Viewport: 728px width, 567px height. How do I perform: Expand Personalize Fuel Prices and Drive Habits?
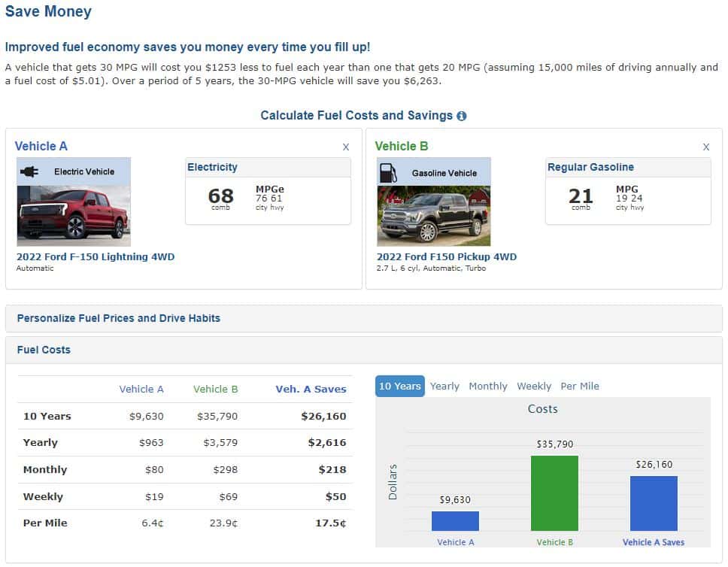click(x=363, y=319)
